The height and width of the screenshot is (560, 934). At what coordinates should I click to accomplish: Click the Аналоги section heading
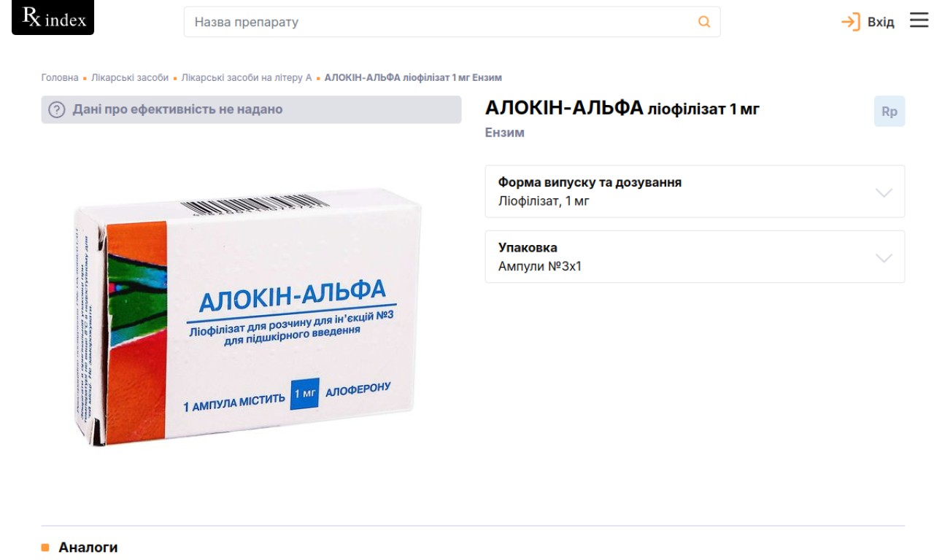point(88,547)
